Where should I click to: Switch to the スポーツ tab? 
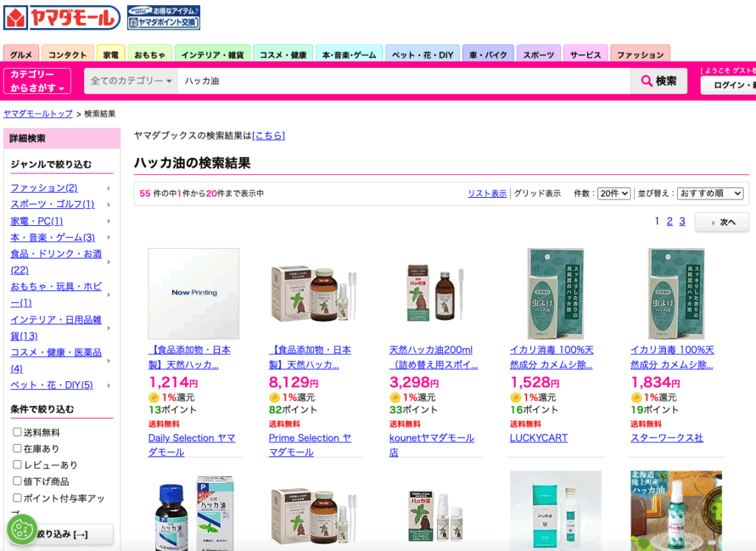[538, 55]
